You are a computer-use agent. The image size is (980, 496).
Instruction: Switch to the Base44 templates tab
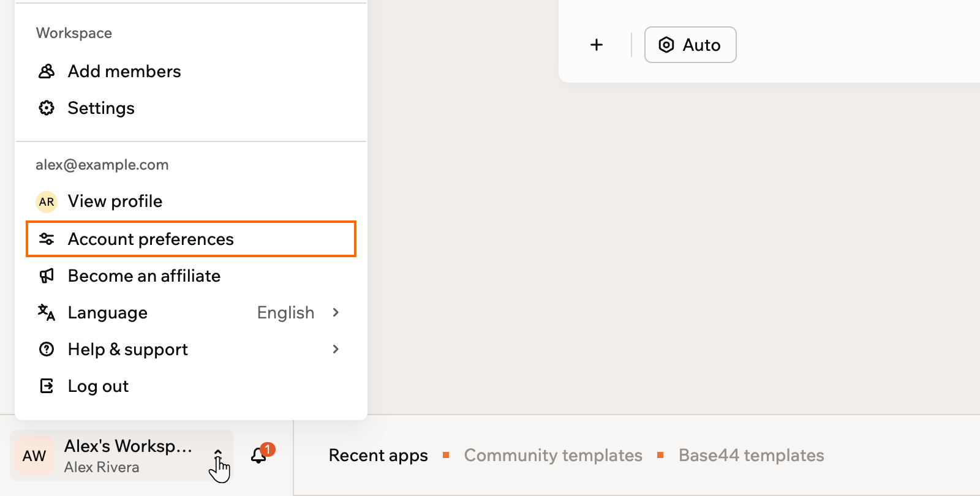(752, 456)
